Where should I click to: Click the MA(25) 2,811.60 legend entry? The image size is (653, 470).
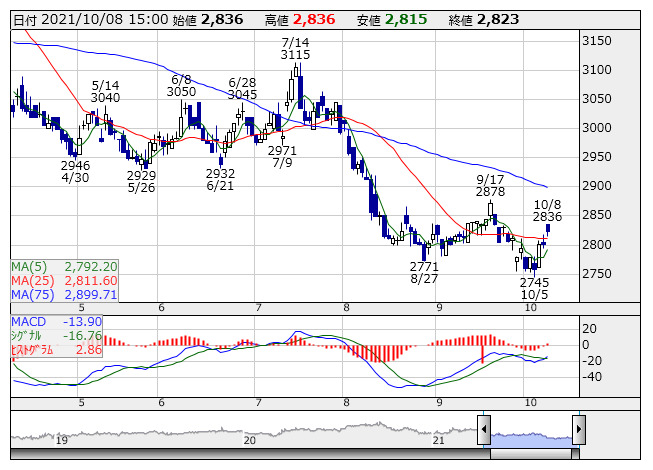coord(64,281)
